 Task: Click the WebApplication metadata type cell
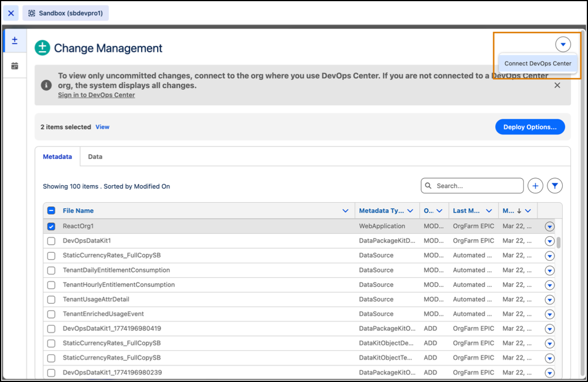click(382, 226)
